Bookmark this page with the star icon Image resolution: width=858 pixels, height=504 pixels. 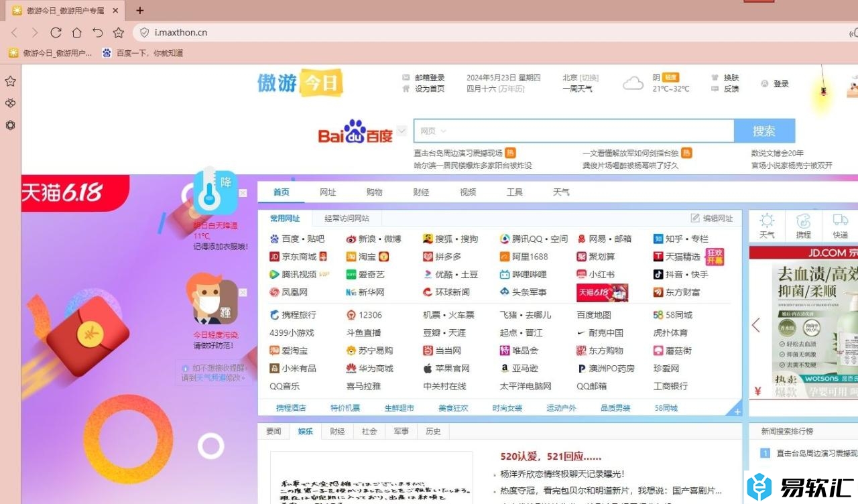pyautogui.click(x=119, y=32)
